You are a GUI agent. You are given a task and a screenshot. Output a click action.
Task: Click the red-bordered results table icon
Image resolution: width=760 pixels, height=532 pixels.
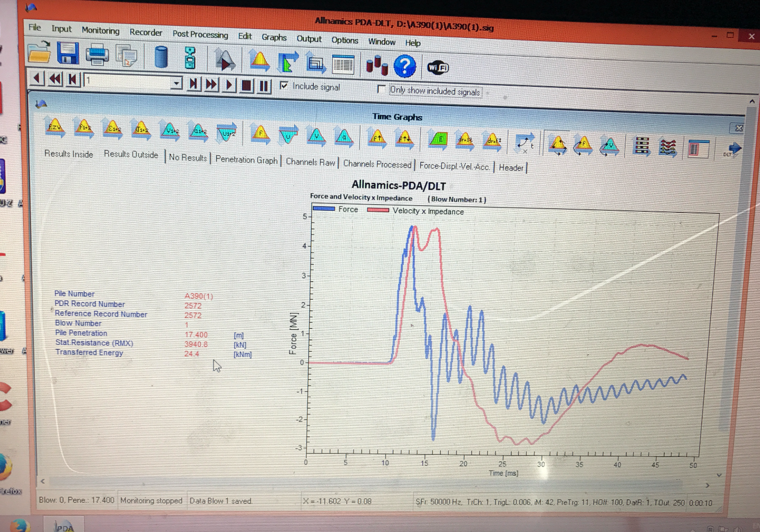coord(698,148)
